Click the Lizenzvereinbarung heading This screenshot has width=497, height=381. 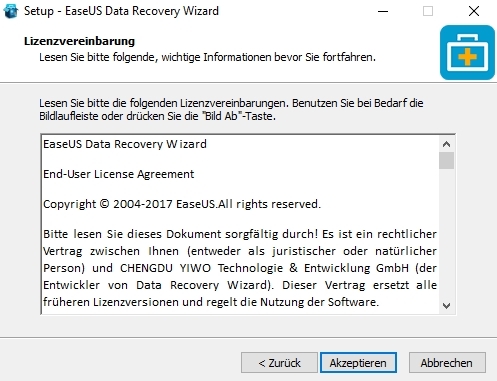(79, 41)
